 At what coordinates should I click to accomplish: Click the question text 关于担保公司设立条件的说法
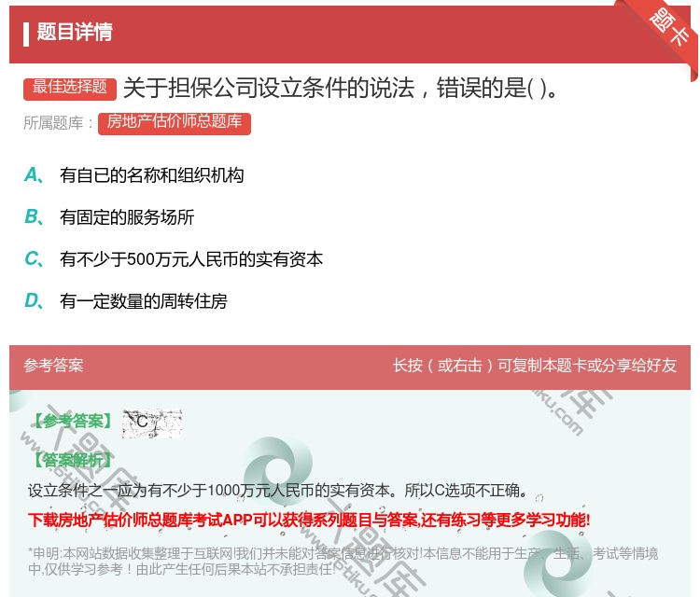coord(340,88)
